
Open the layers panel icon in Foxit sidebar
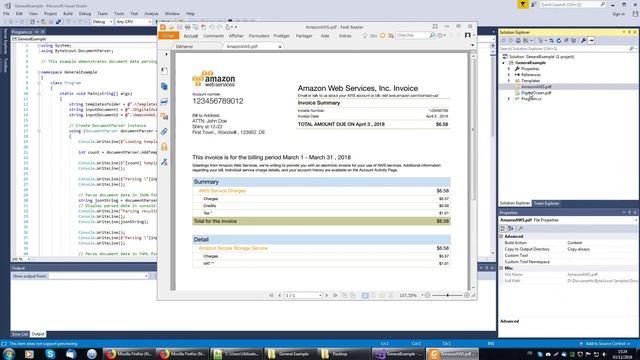coord(164,101)
